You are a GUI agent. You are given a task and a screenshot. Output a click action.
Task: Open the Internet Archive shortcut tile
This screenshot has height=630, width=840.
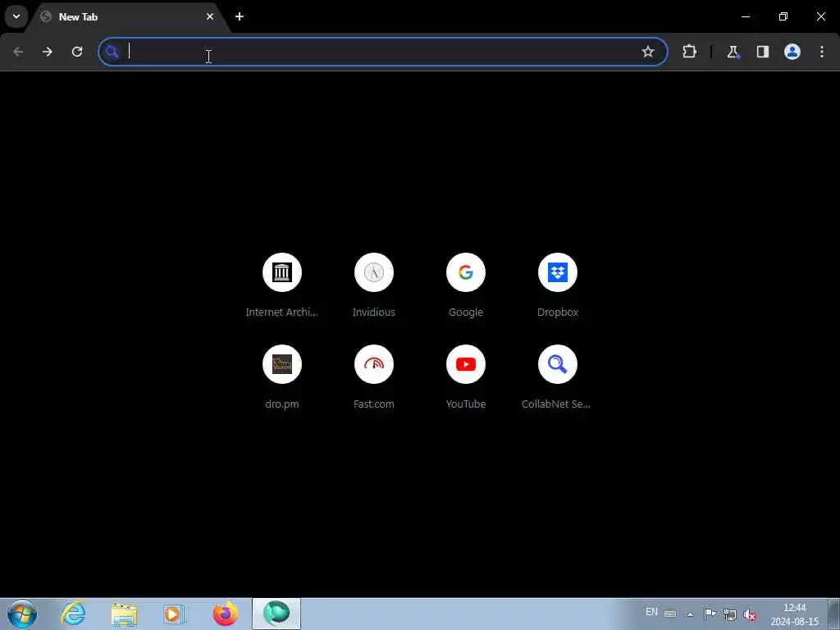tap(282, 285)
